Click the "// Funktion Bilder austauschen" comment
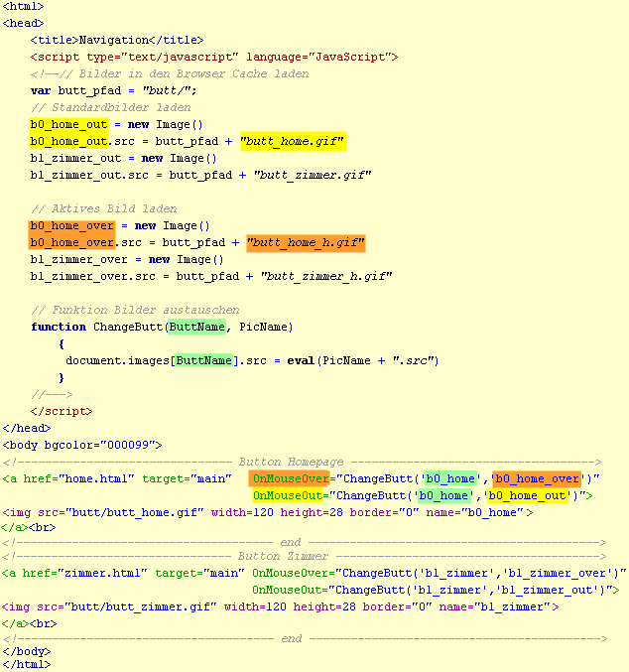Screen dimensions: 629x672 [135, 310]
